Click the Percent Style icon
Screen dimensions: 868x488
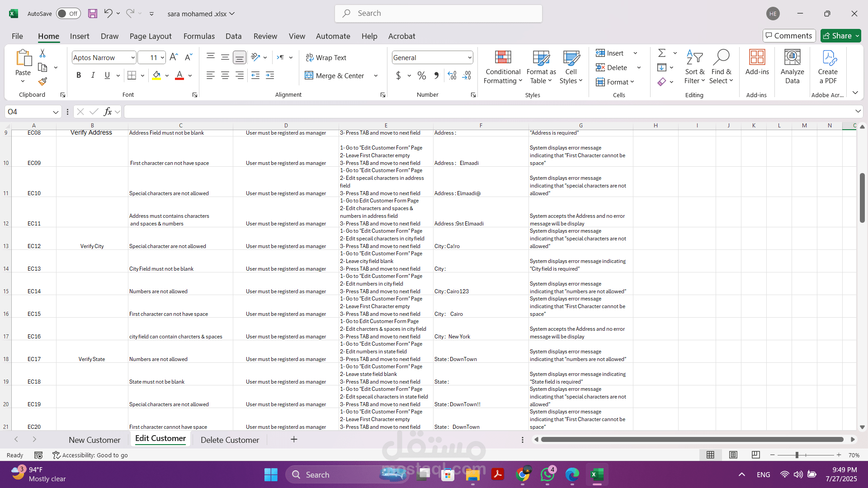421,75
